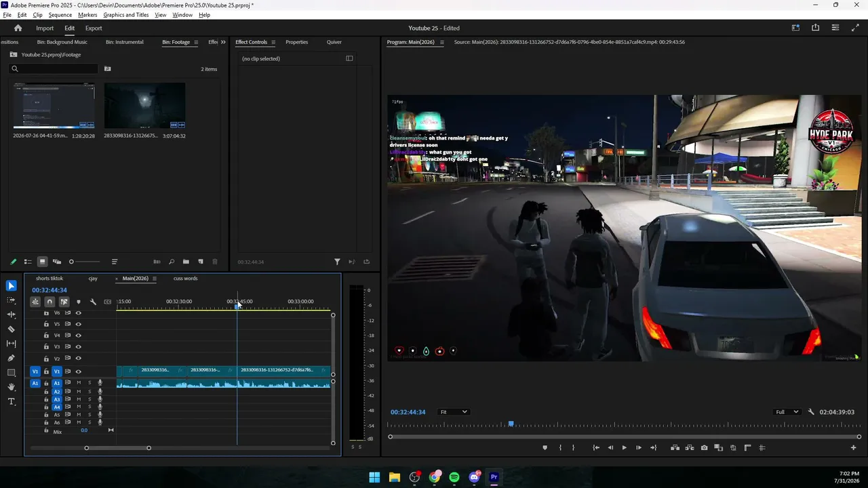Click the Find magnifier in the bin footer
This screenshot has height=488, width=868.
[172, 262]
